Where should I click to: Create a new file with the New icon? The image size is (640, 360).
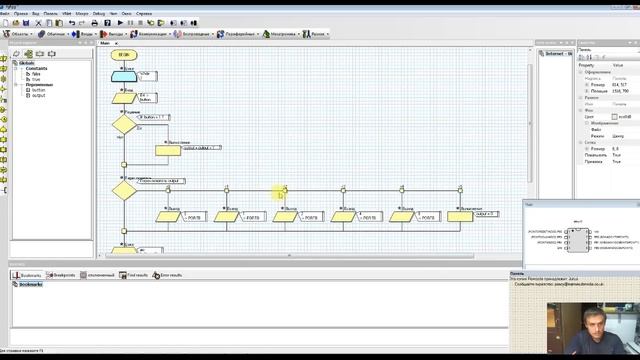(5, 23)
